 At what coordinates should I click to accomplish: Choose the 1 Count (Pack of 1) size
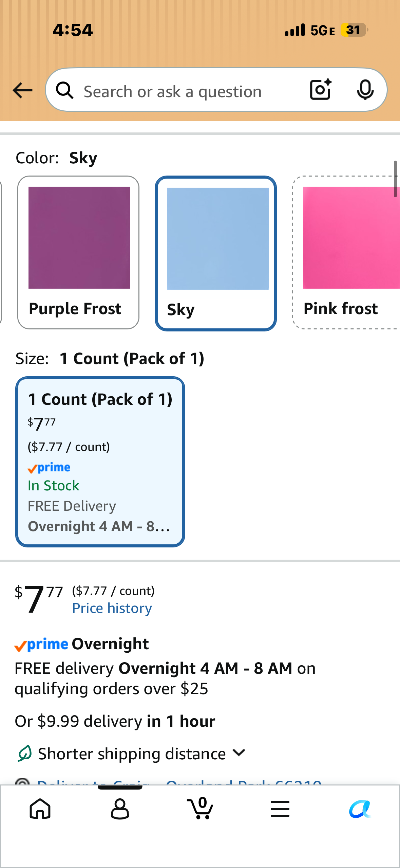100,462
